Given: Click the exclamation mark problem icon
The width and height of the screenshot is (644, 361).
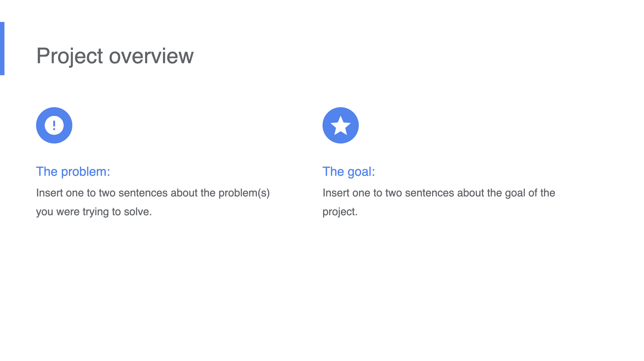Looking at the screenshot, I should tap(54, 125).
